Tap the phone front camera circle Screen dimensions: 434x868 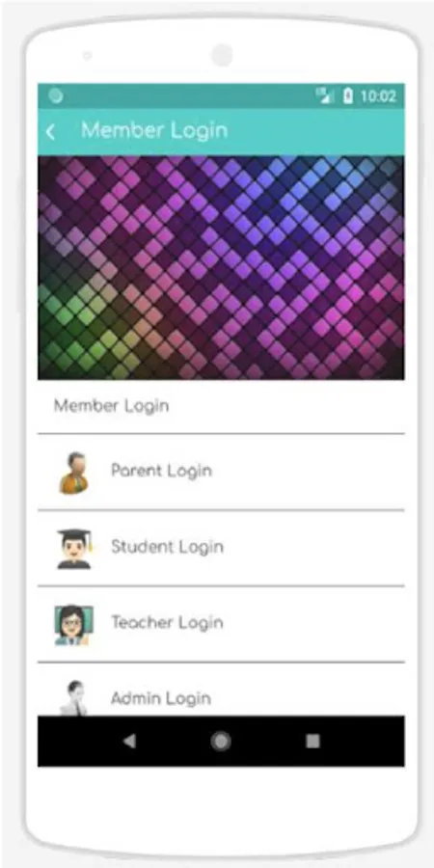(222, 55)
